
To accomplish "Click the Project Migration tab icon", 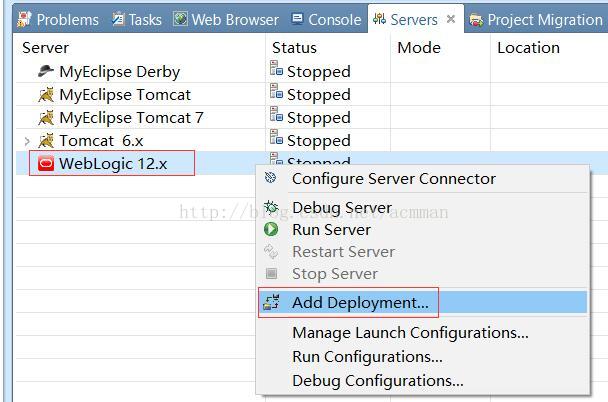I will click(x=476, y=20).
